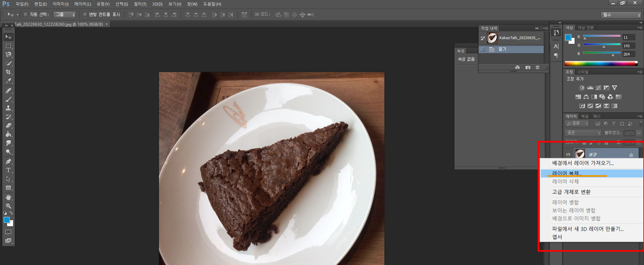
Task: Select the Smudge tool
Action: pos(8,143)
